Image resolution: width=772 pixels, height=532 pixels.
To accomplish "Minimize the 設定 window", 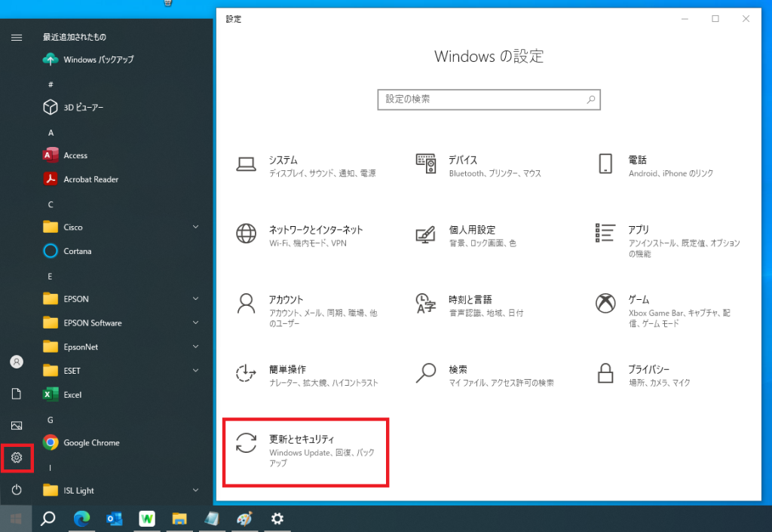I will point(685,19).
